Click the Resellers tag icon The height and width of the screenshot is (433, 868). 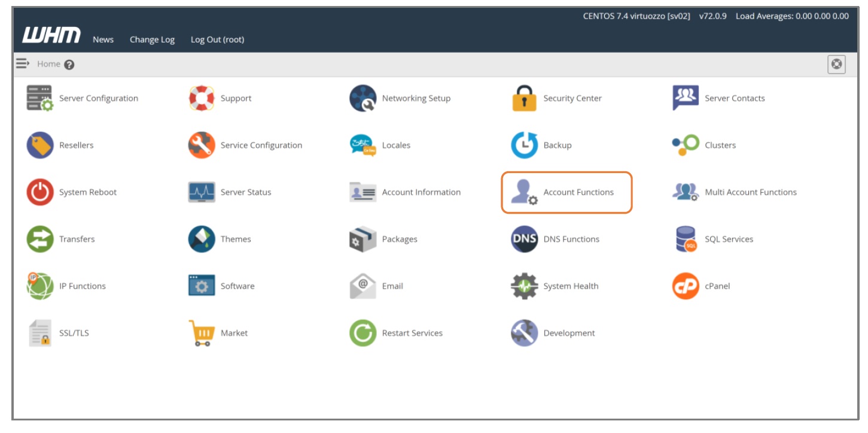click(x=40, y=145)
